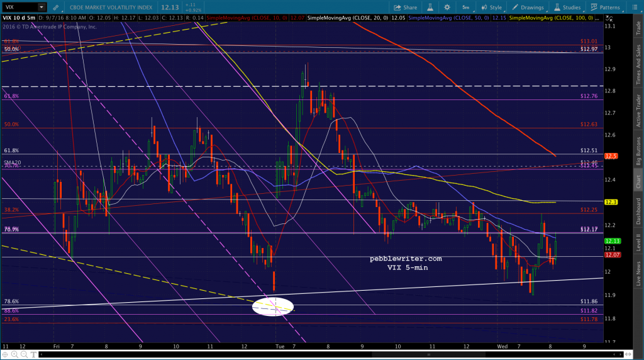
Task: Click the red SimpleMovingAvg (CLOSE, 10, 0) label
Action: coord(247,18)
